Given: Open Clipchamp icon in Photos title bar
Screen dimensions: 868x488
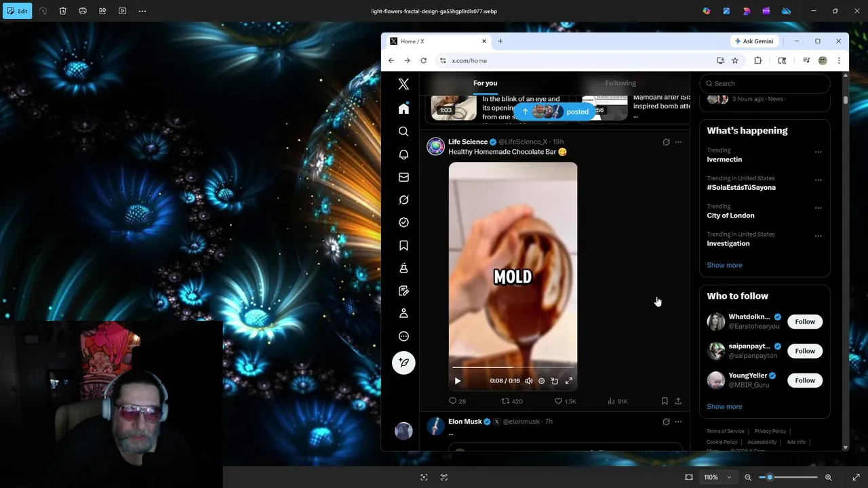Looking at the screenshot, I should [x=766, y=11].
